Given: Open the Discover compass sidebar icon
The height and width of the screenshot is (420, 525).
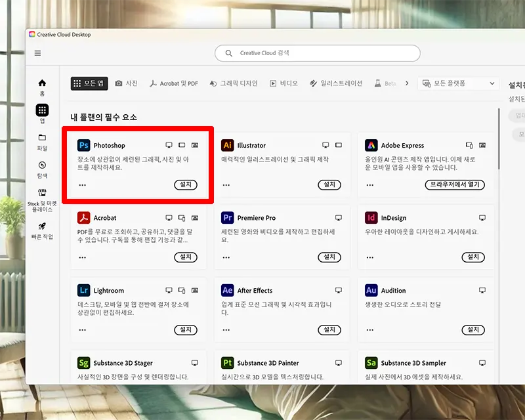Looking at the screenshot, I should coord(42,165).
